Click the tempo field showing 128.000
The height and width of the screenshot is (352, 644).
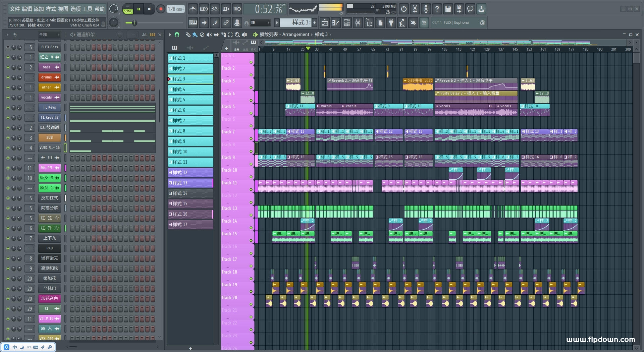pos(175,9)
